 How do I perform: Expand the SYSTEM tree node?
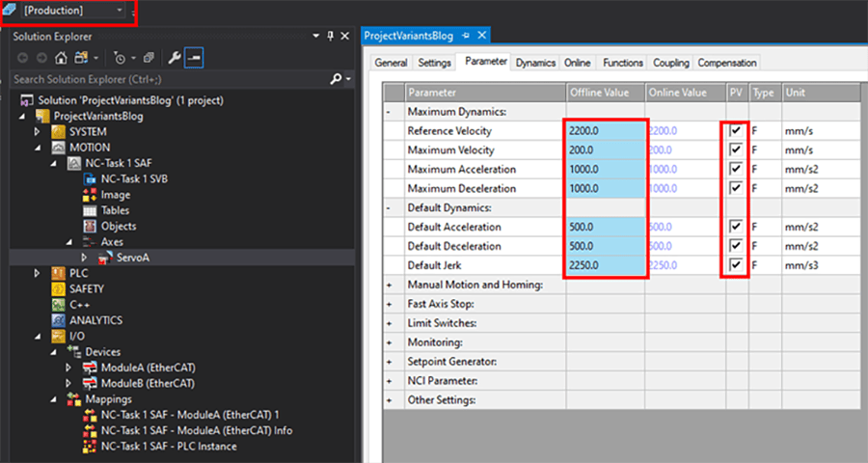coord(37,132)
